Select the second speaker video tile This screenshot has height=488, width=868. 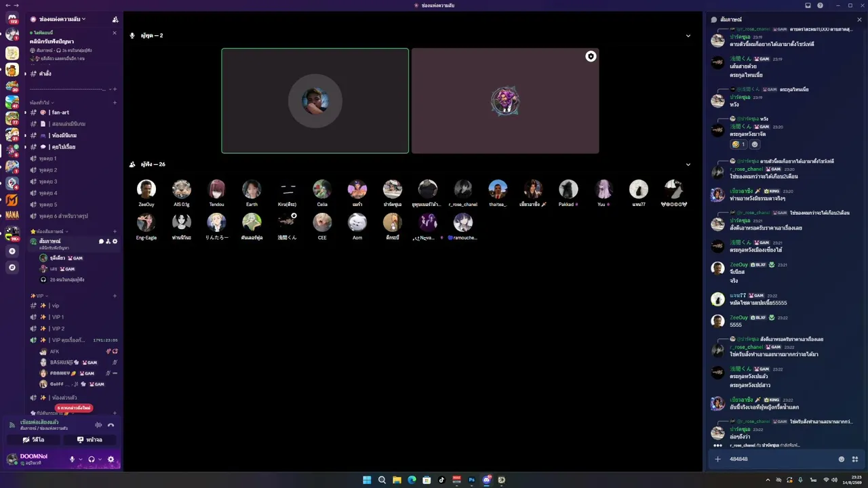(x=505, y=101)
